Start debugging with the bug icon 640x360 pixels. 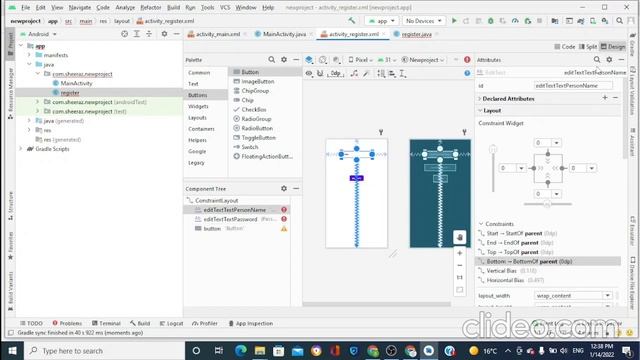click(x=491, y=20)
